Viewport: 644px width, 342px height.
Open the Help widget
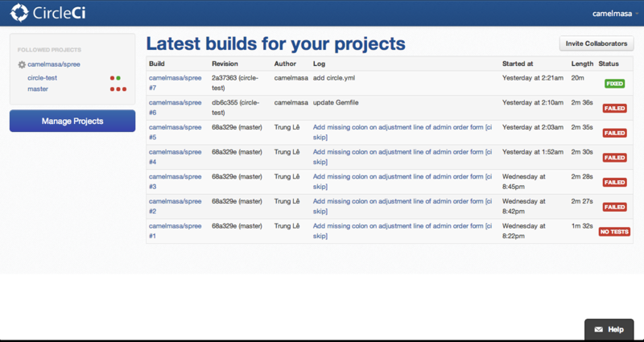pos(609,329)
